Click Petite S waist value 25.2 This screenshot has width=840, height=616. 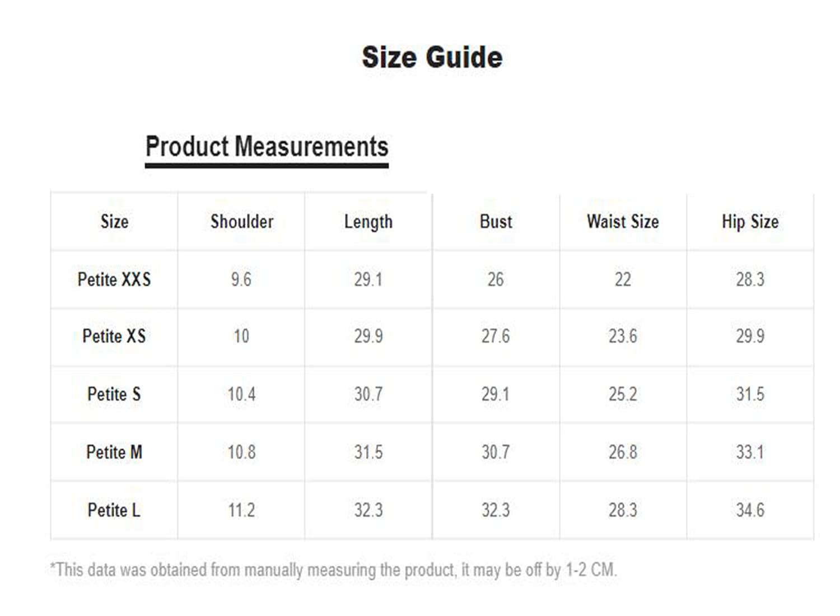click(623, 394)
